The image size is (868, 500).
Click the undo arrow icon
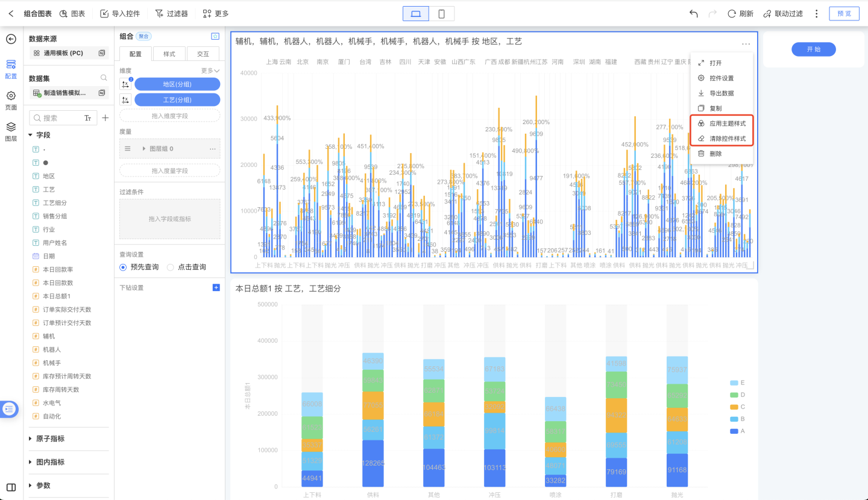694,13
